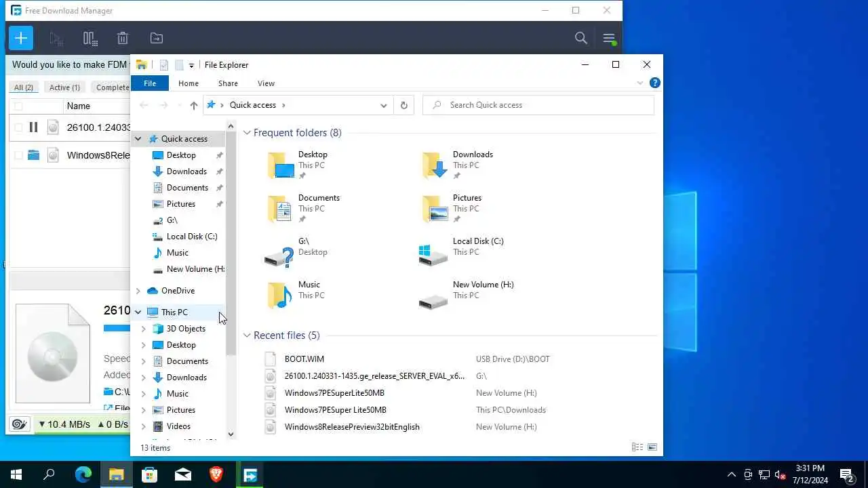Image resolution: width=868 pixels, height=488 pixels.
Task: Click the blue Help question mark icon
Action: pyautogui.click(x=654, y=83)
